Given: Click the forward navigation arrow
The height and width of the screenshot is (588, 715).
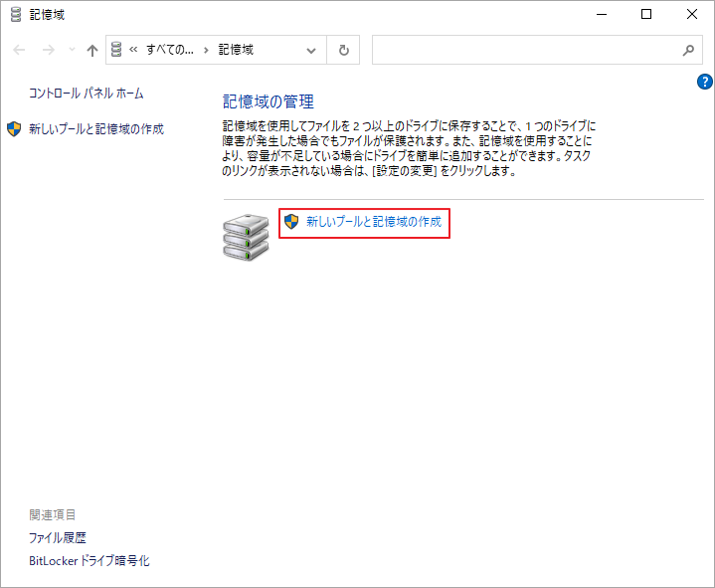Looking at the screenshot, I should (48, 50).
